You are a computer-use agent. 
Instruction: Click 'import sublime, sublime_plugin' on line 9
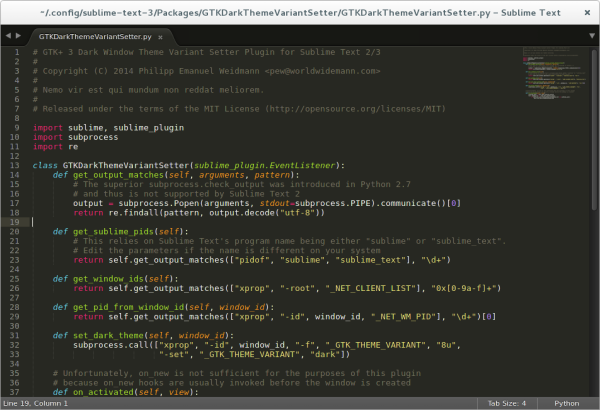click(108, 128)
